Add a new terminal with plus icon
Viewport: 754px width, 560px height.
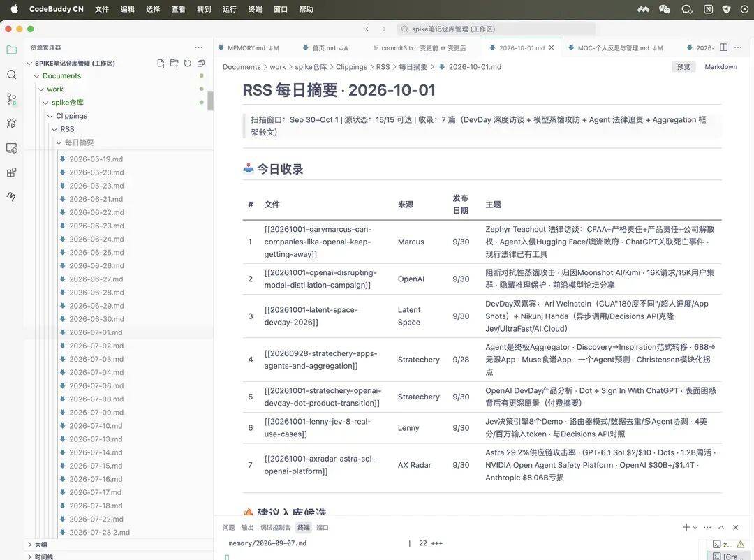tap(686, 527)
